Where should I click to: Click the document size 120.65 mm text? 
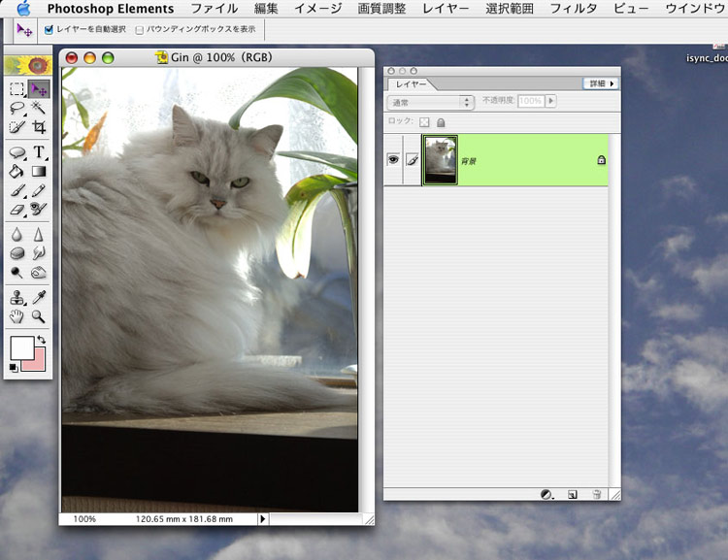[183, 519]
